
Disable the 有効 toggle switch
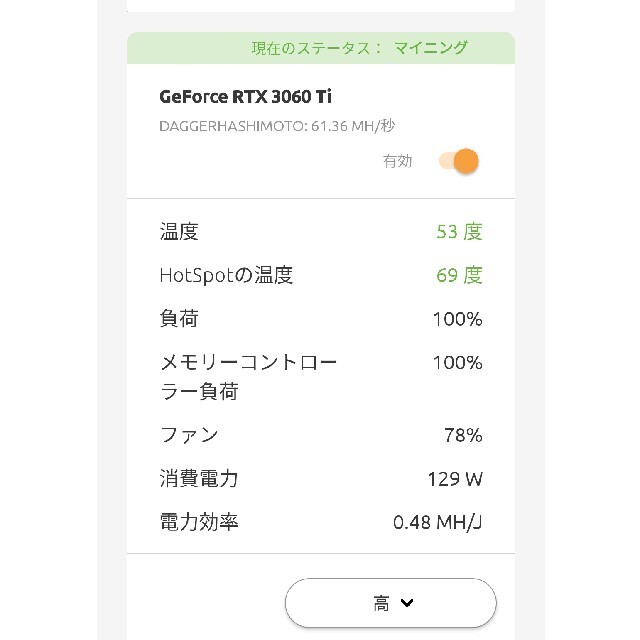(x=458, y=161)
